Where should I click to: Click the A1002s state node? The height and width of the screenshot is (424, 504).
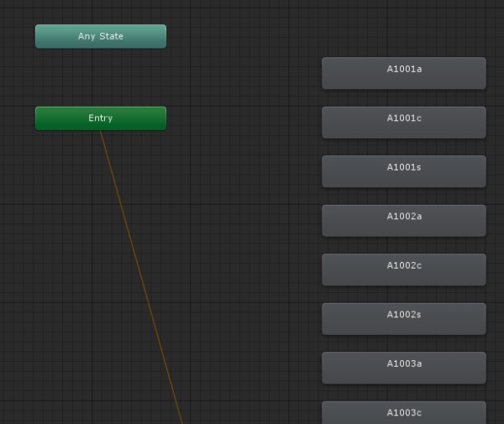tap(404, 319)
